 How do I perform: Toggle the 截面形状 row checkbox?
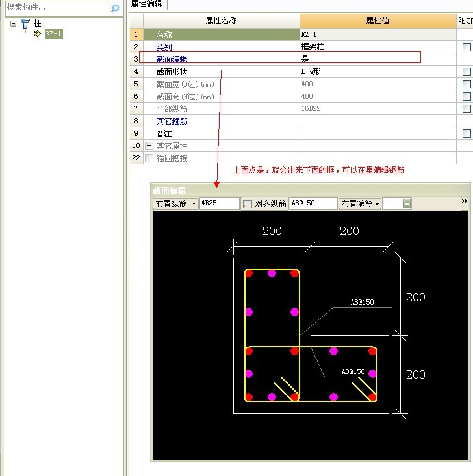[x=467, y=71]
